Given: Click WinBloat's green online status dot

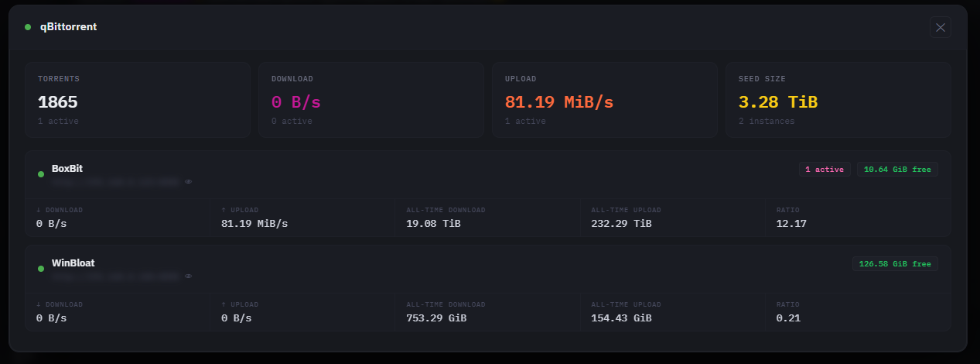Looking at the screenshot, I should [41, 269].
